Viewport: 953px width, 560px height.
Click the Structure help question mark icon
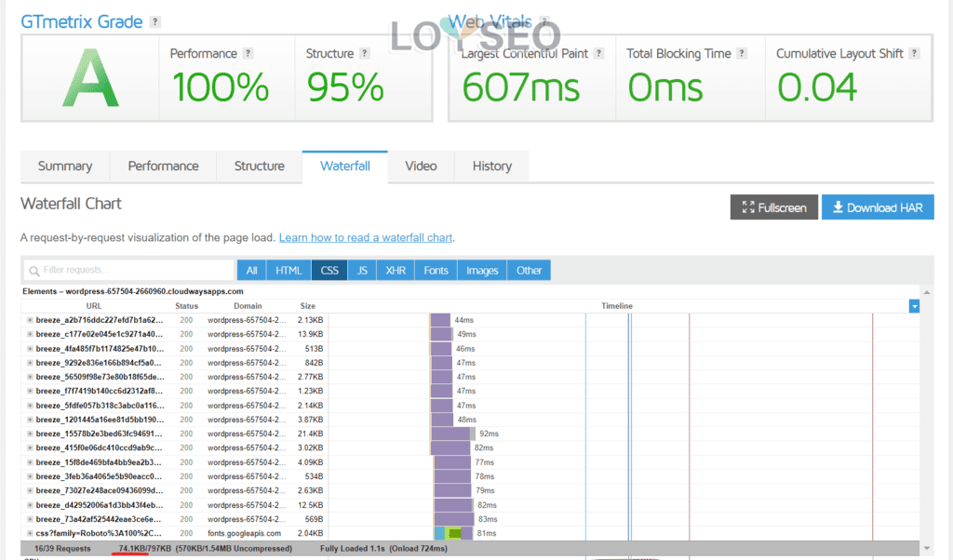coord(365,53)
